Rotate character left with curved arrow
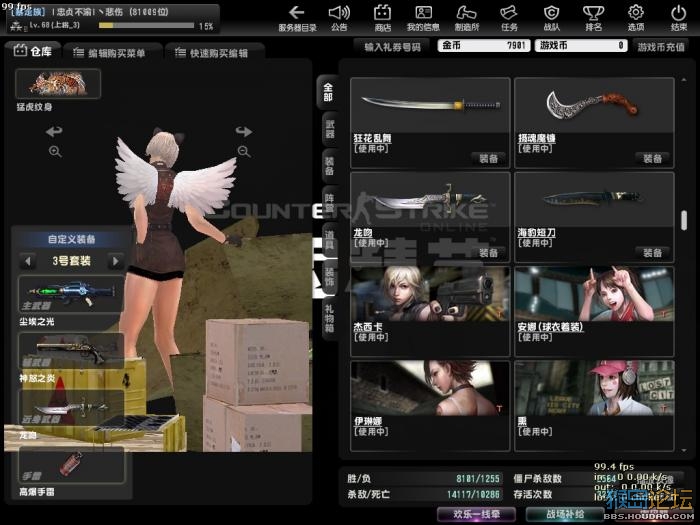The width and height of the screenshot is (700, 525). (54, 131)
